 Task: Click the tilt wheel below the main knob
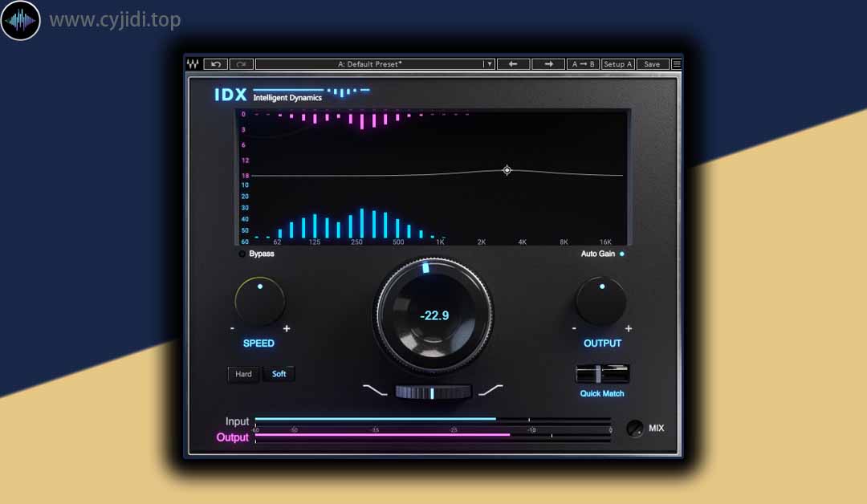(x=433, y=392)
